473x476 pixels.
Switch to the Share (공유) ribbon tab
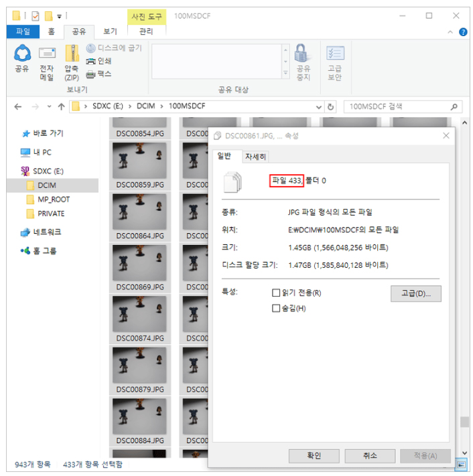pyautogui.click(x=79, y=31)
